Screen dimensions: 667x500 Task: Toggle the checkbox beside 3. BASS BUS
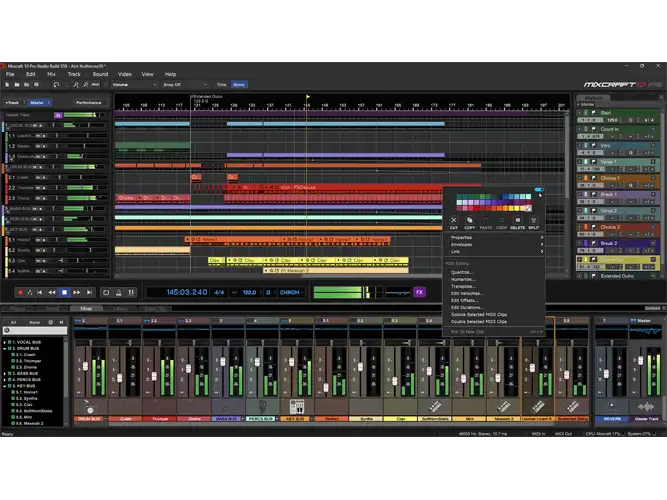9,374
